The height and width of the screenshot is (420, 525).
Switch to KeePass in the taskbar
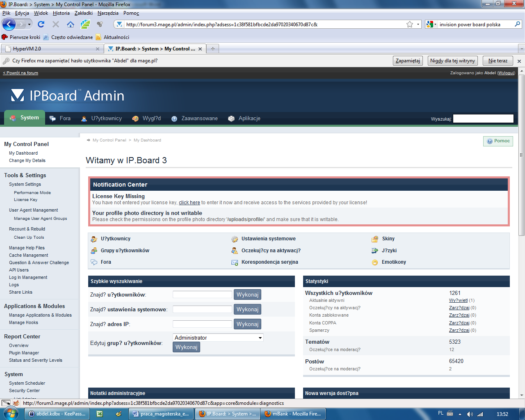click(x=57, y=414)
